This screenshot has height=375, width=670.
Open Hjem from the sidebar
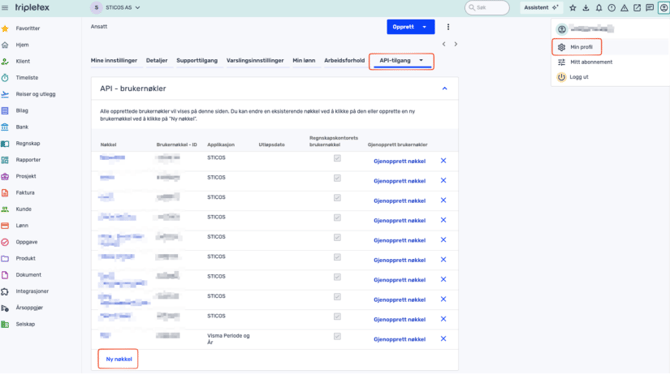pyautogui.click(x=22, y=45)
